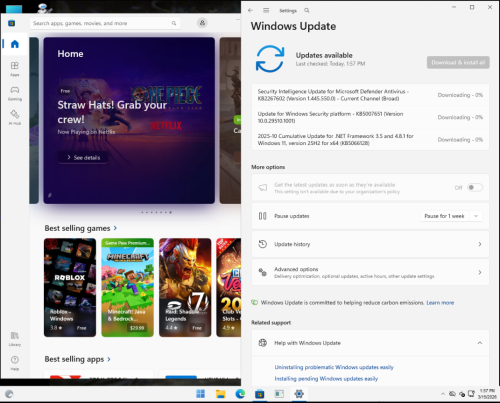Click See details on One Piece banner
Viewport: 500px width, 403px height.
pos(83,158)
